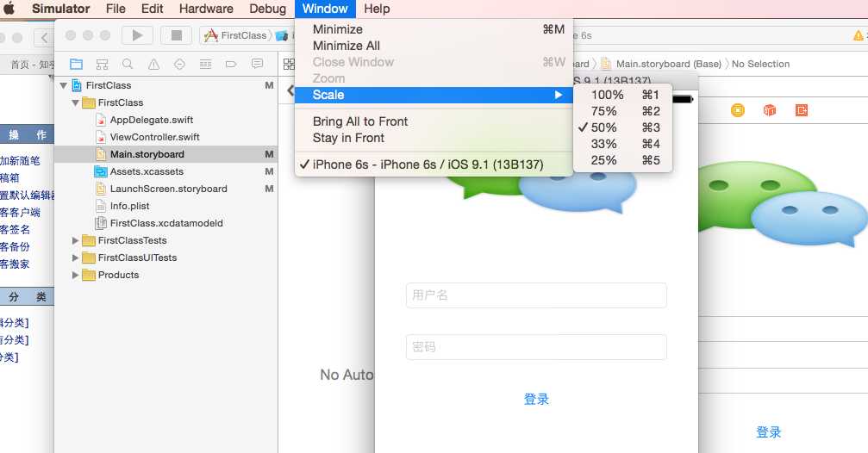
Task: Click the Xcode Stop button
Action: click(176, 35)
